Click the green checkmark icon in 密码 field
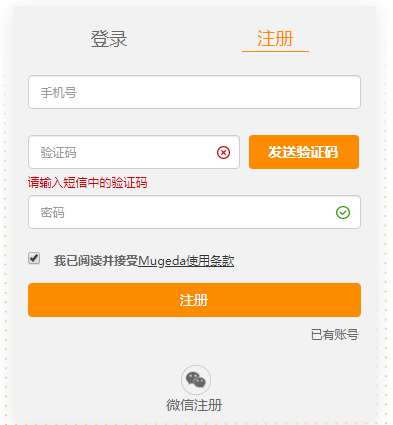This screenshot has height=425, width=393. 343,212
